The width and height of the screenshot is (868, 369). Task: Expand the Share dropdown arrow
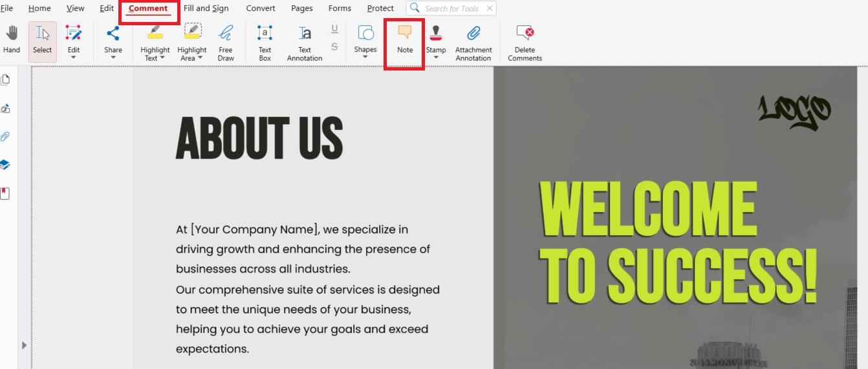pos(113,58)
